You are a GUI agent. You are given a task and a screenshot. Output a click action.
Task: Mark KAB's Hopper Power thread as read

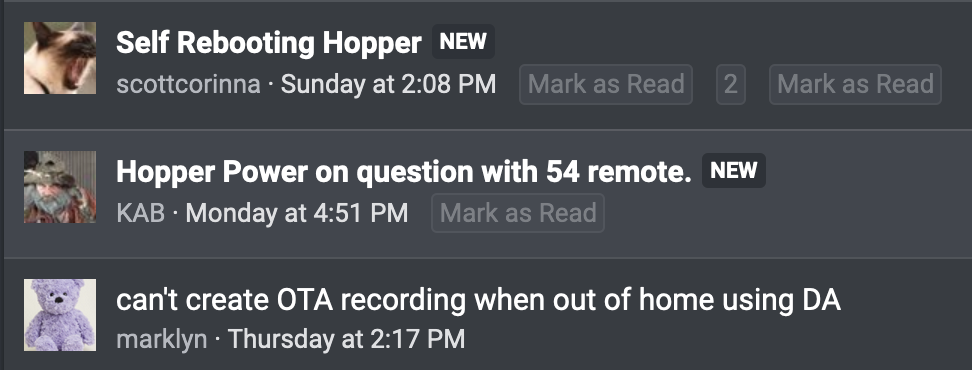point(518,213)
